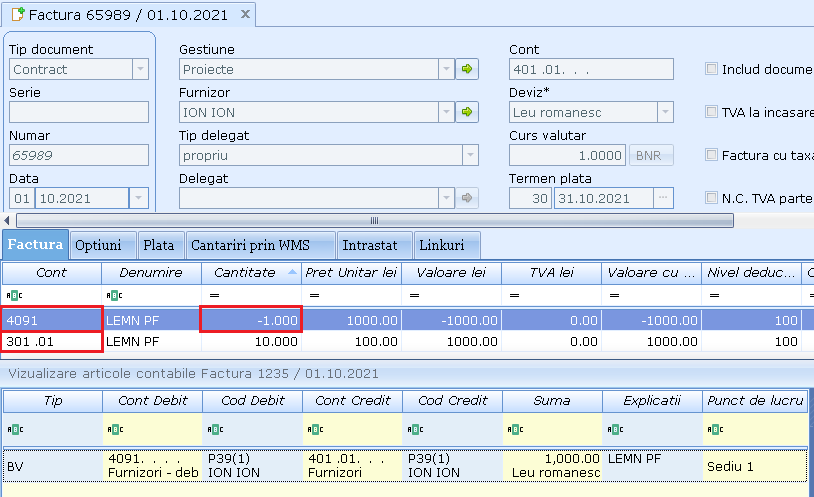The width and height of the screenshot is (814, 497).
Task: Sort by Pret Unitar lei column header
Action: pos(351,273)
